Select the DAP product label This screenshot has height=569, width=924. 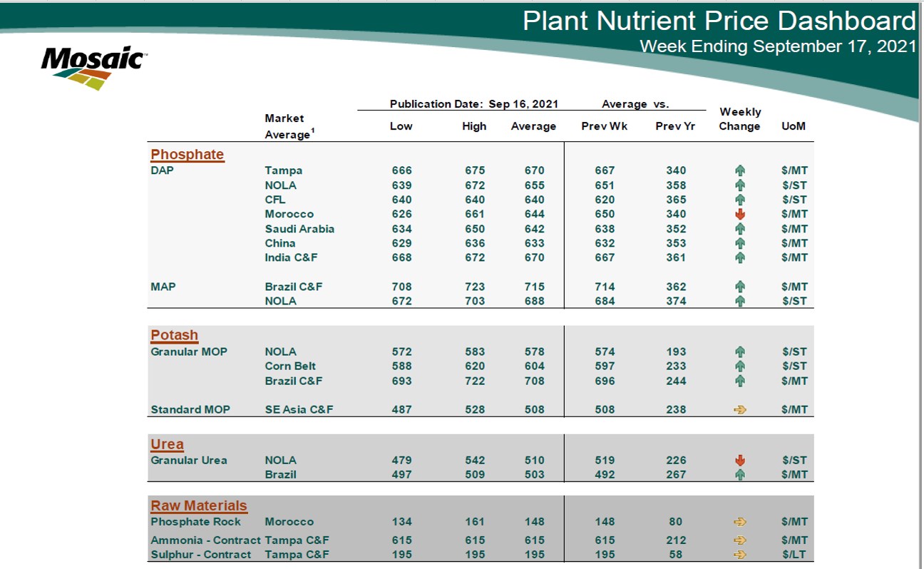point(163,170)
